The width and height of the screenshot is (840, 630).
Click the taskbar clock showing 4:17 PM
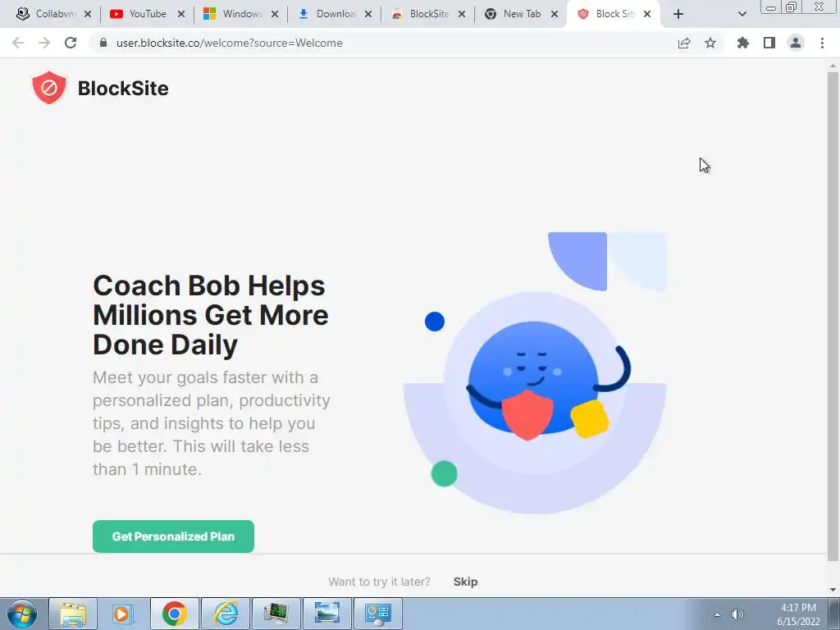click(798, 614)
